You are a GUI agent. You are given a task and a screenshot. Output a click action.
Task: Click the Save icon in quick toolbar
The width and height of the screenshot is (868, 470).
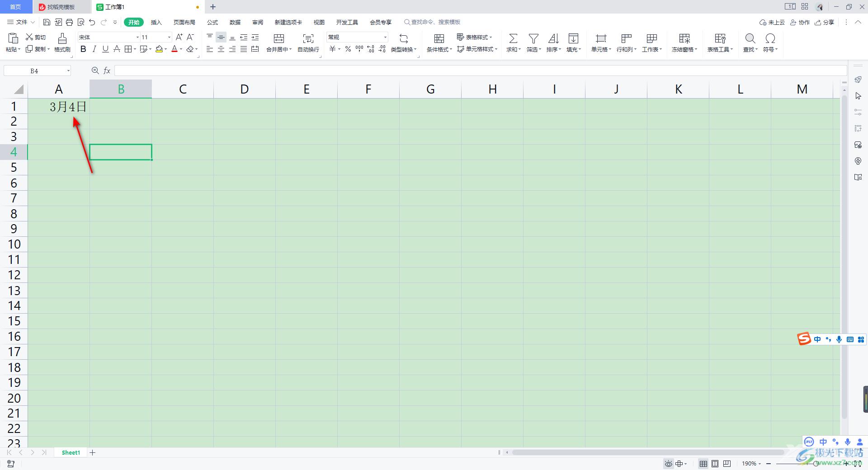pos(47,22)
